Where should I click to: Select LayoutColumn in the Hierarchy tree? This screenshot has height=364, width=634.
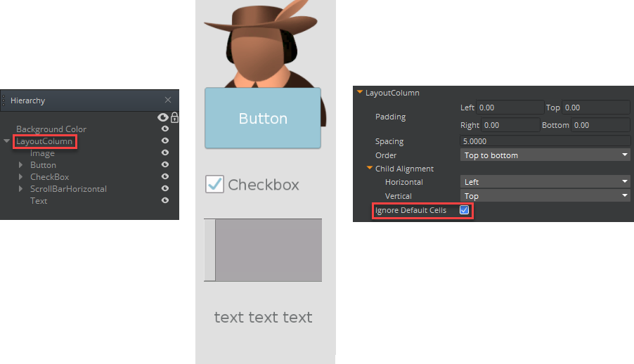point(44,141)
